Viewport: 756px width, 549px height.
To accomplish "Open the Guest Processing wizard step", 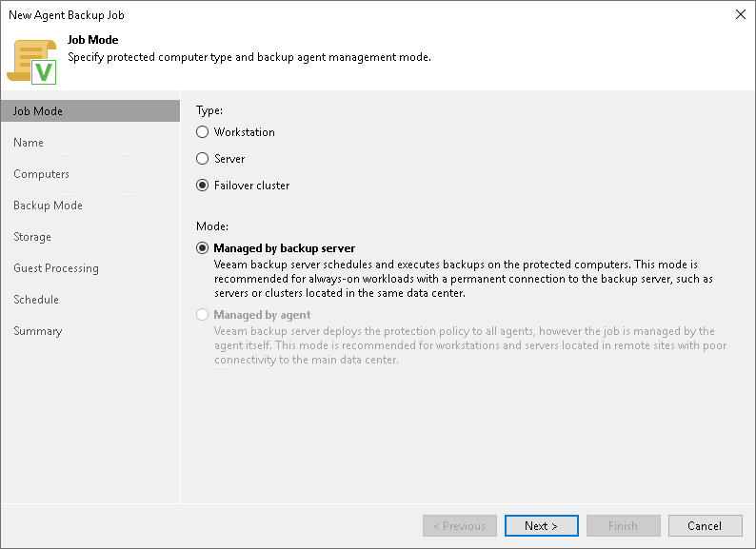I will [56, 268].
